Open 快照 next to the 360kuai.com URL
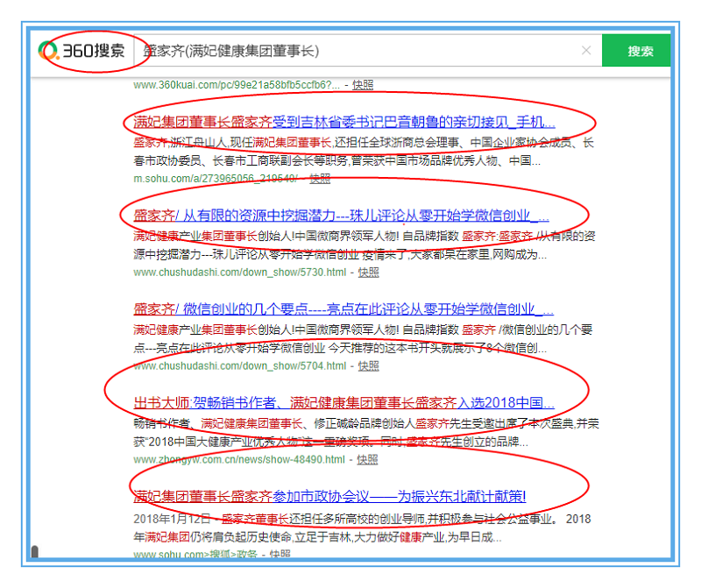Image resolution: width=701 pixels, height=588 pixels. pyautogui.click(x=363, y=85)
